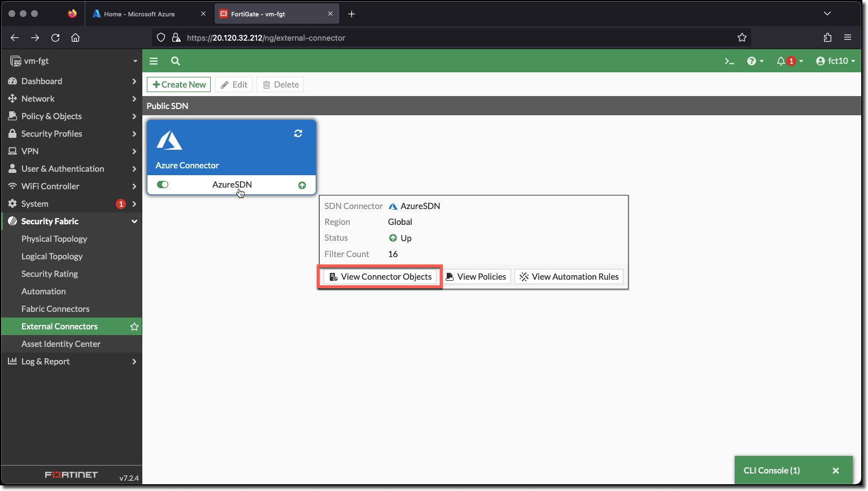Click the Filter Count value 16
868x491 pixels.
click(x=393, y=254)
